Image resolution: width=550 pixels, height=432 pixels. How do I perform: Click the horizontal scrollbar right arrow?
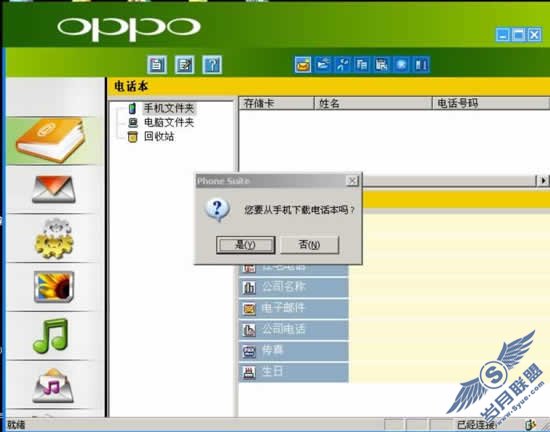543,181
